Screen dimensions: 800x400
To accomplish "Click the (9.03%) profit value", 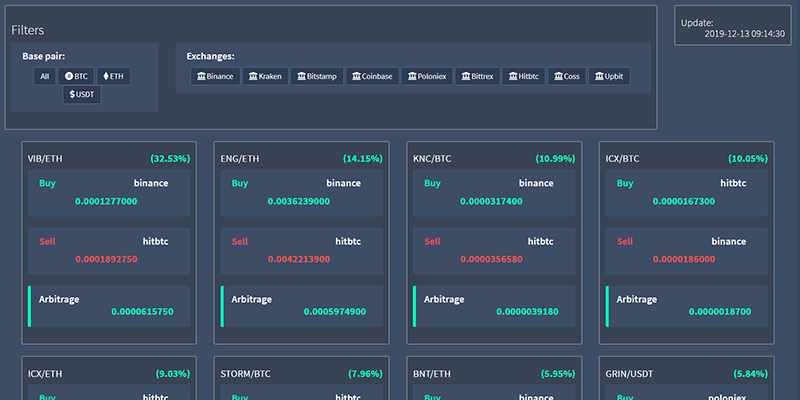I will pos(172,374).
